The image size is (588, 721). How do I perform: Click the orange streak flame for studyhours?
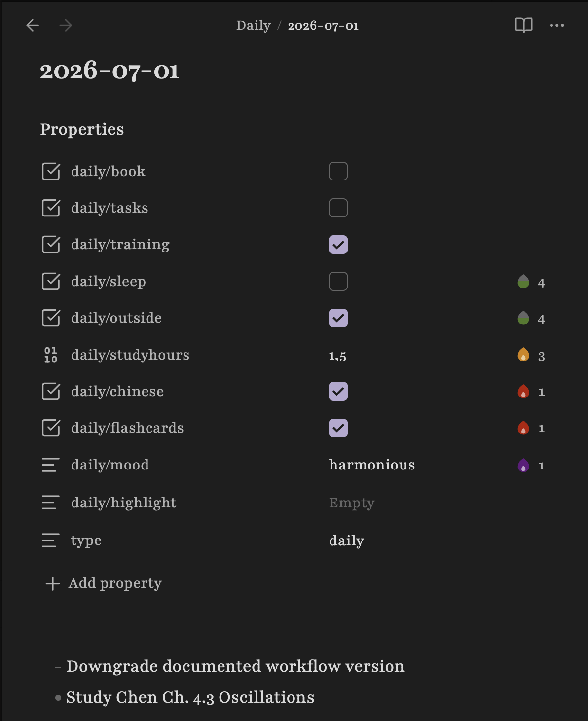pos(523,355)
